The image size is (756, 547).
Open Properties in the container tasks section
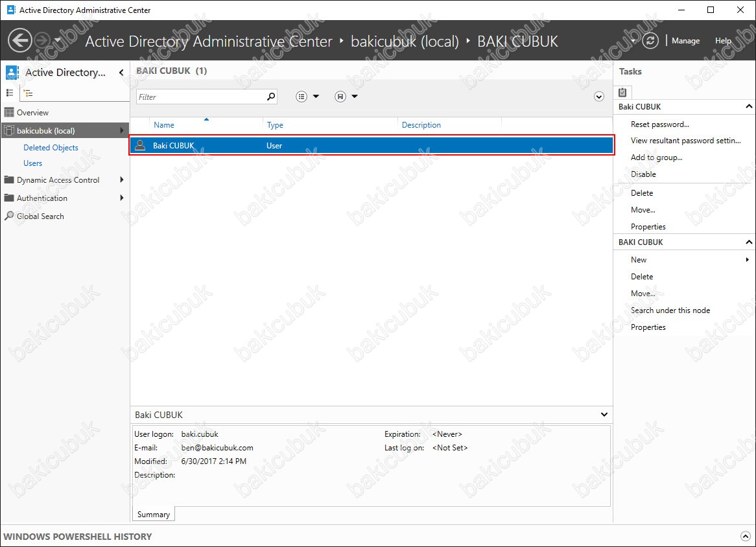[x=648, y=327]
